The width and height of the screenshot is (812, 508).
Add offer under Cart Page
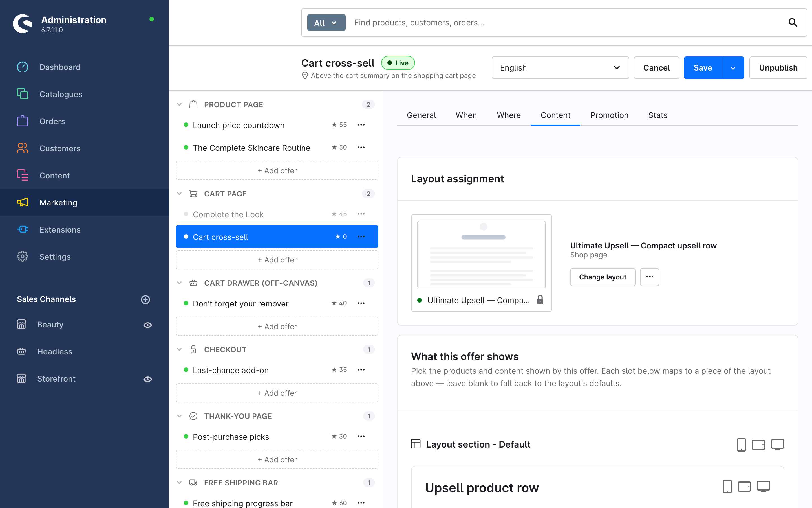coord(277,260)
